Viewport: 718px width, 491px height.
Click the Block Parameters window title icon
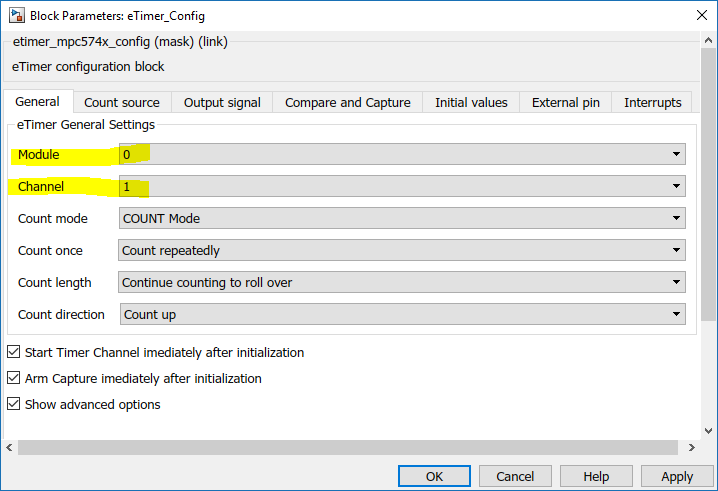point(15,16)
